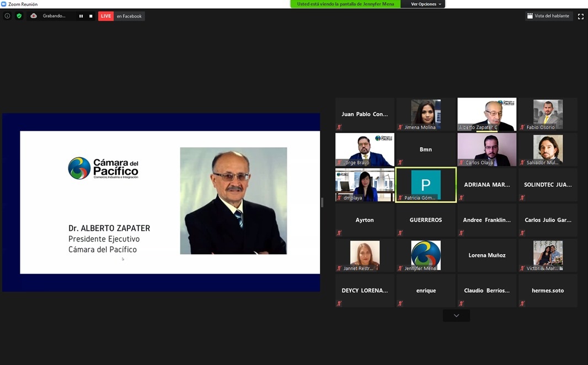Select Fabio Osorio video tile

[548, 114]
